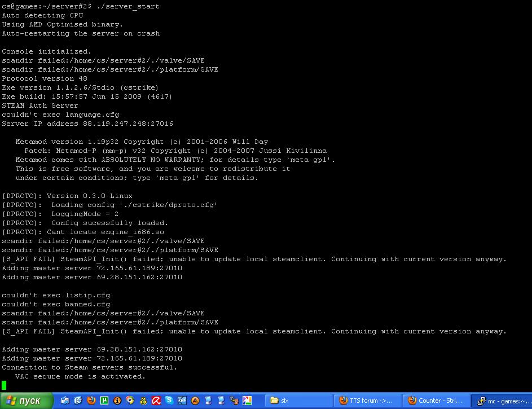This screenshot has width=532, height=409.
Task: Launch Windows Media Player from quick launch
Action: [130, 401]
